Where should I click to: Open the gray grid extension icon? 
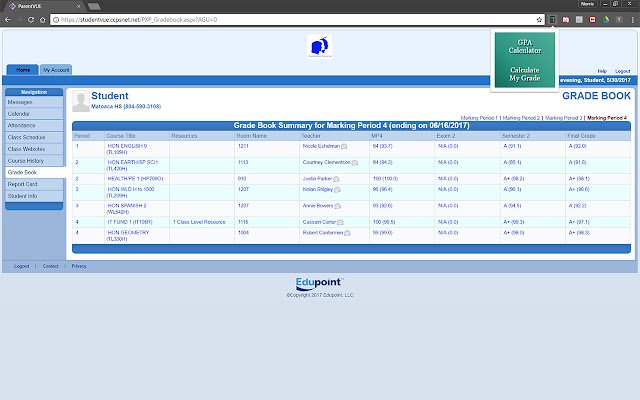tap(579, 20)
